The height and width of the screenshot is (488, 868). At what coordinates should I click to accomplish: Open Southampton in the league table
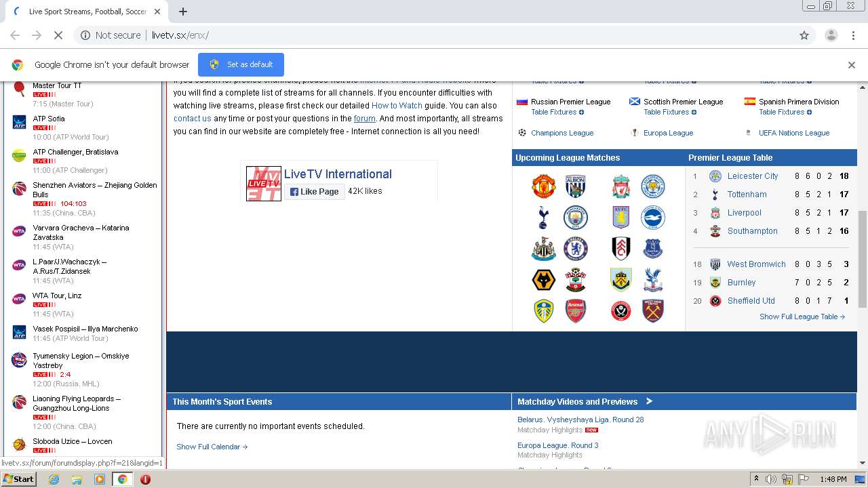click(753, 231)
